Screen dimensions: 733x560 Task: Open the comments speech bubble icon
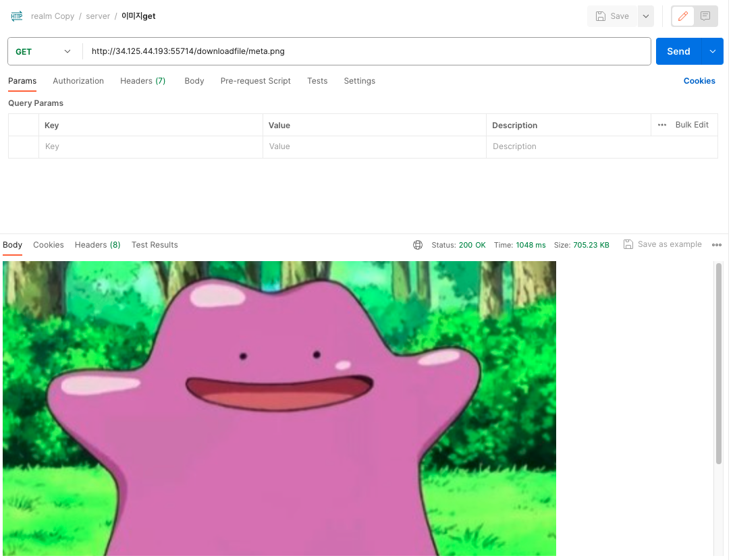[705, 16]
